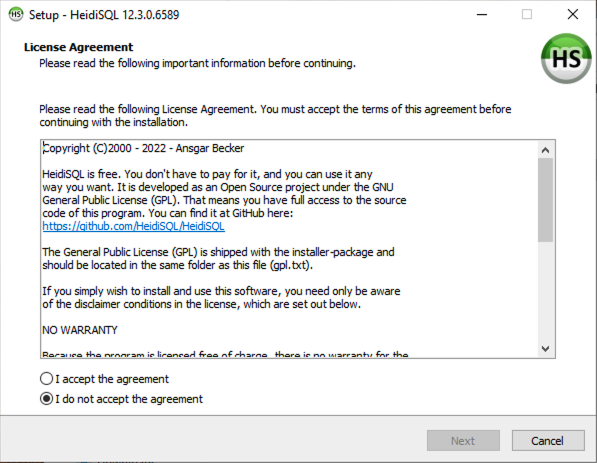
Task: Select "I accept the agreement" radio button
Action: [46, 379]
